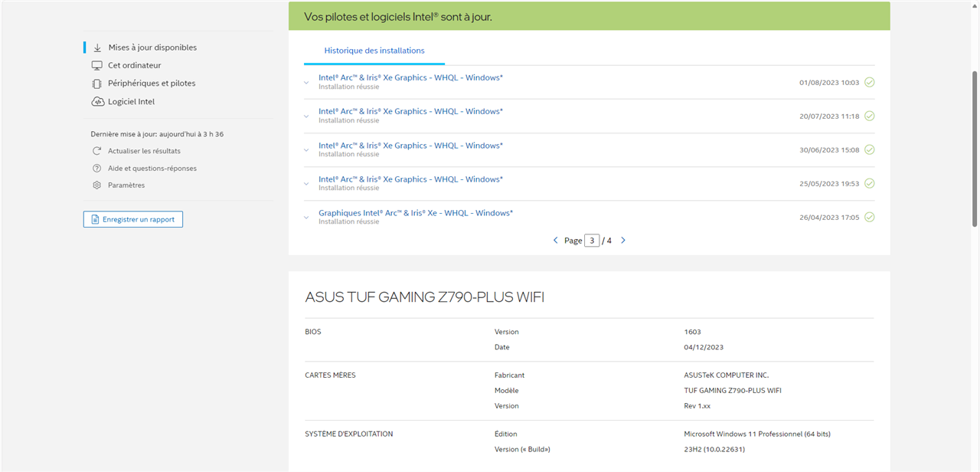Screen dimensions: 980x472
Task: Open Graphiques Intel Arc link dated 26/04/2023
Action: [416, 213]
